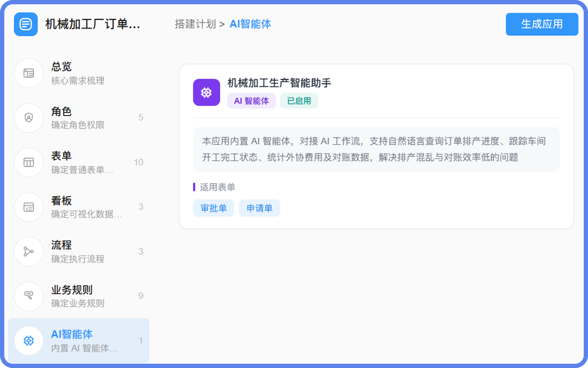
Task: Click the 生成应用 button
Action: 542,24
